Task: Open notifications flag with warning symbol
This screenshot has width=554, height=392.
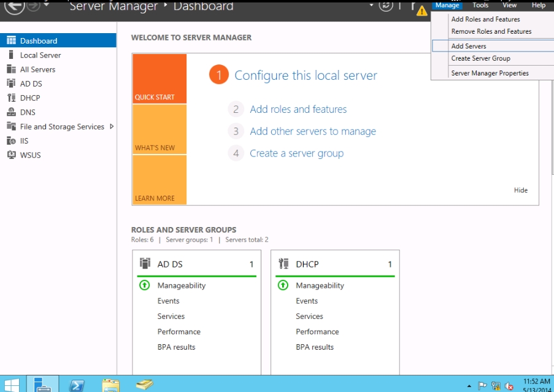Action: pyautogui.click(x=418, y=9)
